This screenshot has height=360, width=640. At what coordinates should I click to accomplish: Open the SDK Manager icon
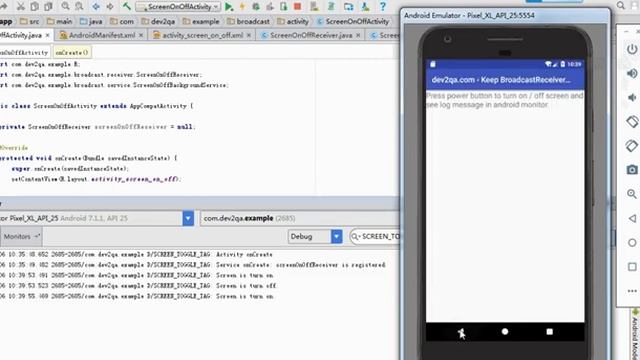click(x=365, y=7)
